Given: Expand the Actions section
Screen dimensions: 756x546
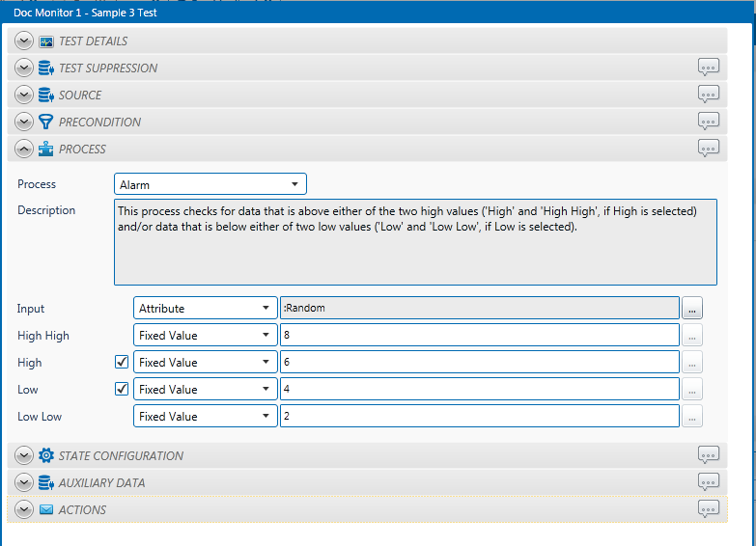Looking at the screenshot, I should pyautogui.click(x=24, y=509).
